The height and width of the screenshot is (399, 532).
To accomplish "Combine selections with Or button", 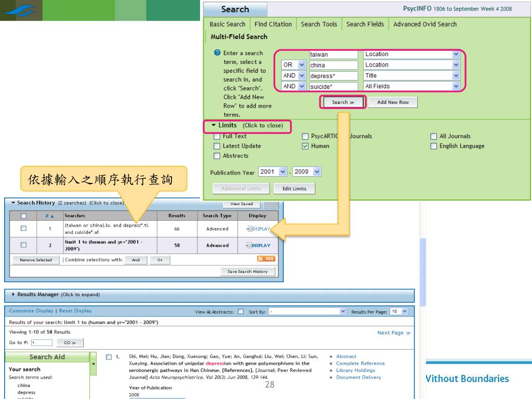I will tap(160, 260).
